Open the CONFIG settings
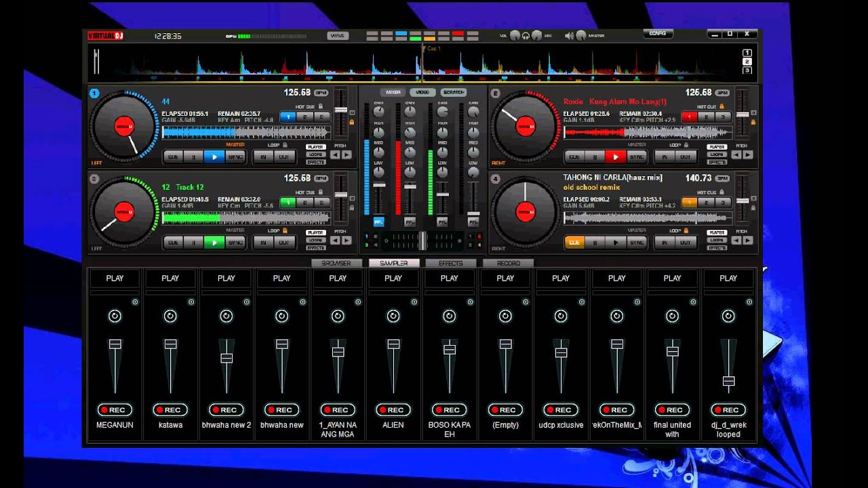 pyautogui.click(x=657, y=33)
